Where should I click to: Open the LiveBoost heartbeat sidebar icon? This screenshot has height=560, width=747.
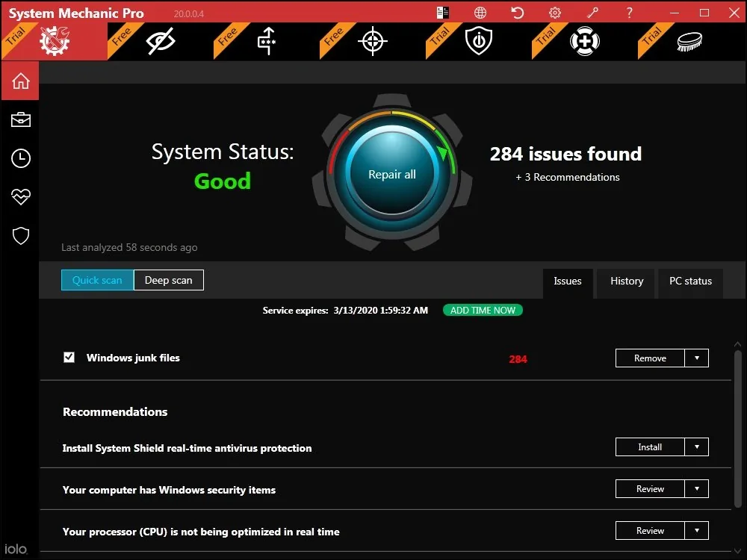(x=20, y=196)
